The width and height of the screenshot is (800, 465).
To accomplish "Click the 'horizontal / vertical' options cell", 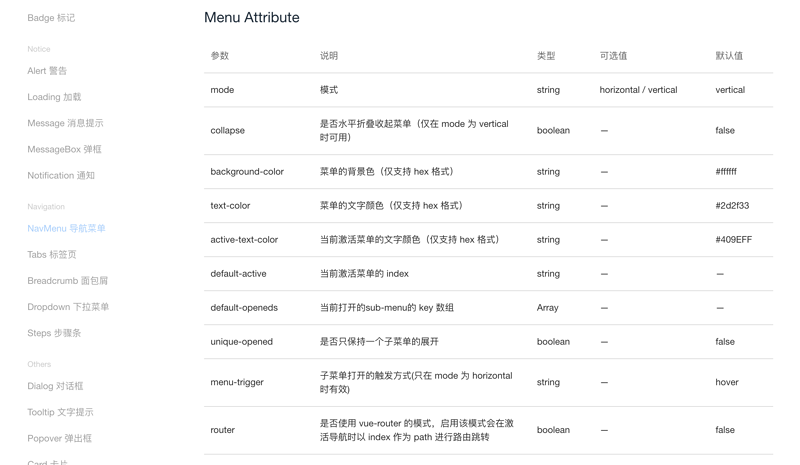I will pyautogui.click(x=638, y=90).
